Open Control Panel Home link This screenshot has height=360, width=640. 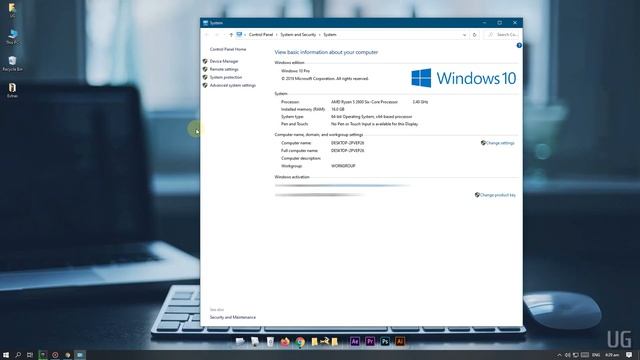click(x=228, y=49)
